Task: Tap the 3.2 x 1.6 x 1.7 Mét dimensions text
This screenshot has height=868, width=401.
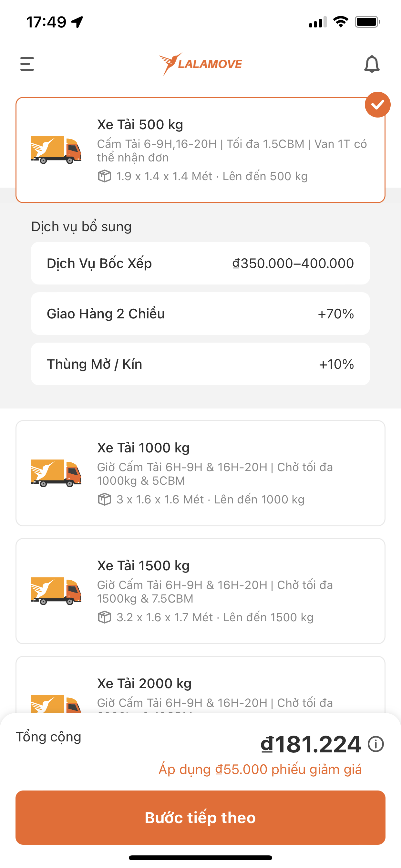Action: pyautogui.click(x=165, y=617)
